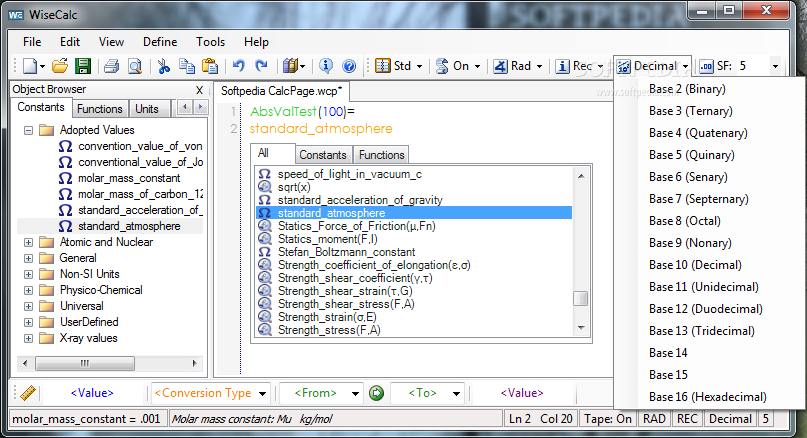Click Softpedia CalcPage.wcp document tab
This screenshot has width=807, height=438.
(x=281, y=91)
